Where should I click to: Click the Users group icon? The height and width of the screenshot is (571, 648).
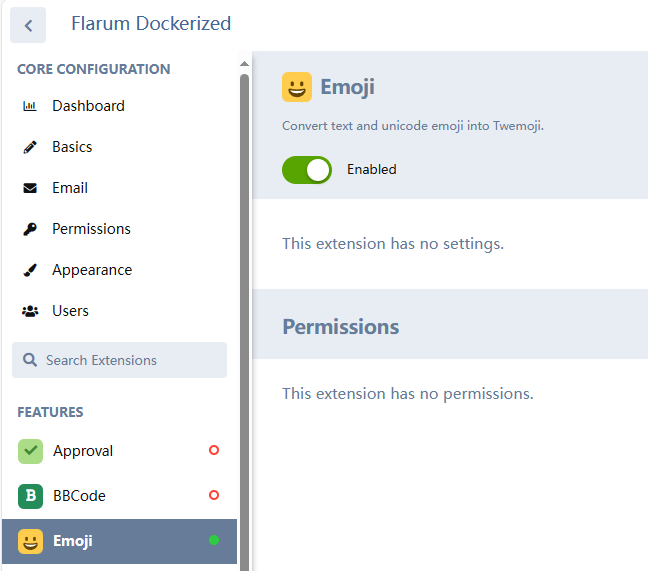30,311
